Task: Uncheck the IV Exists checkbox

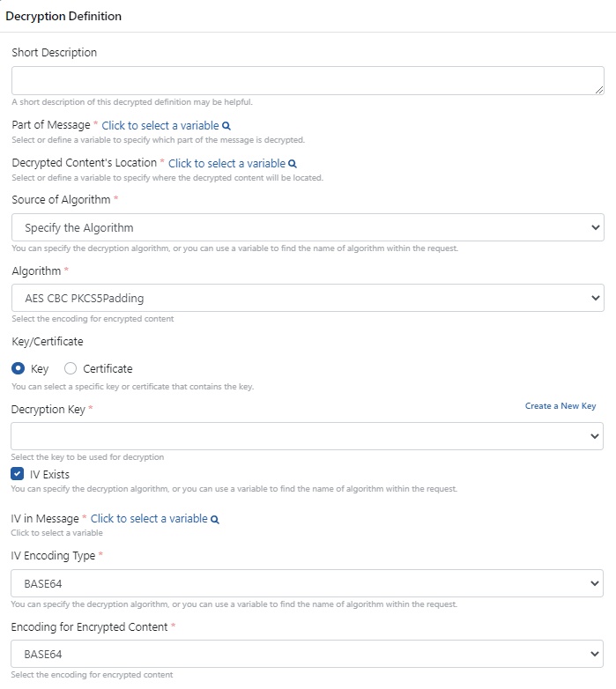Action: coord(18,474)
